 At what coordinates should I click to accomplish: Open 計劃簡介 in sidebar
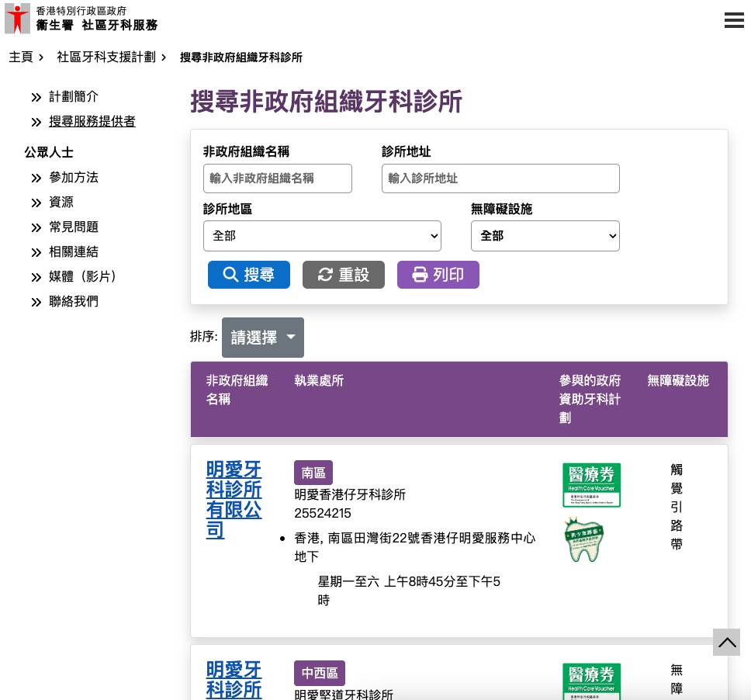(x=73, y=97)
